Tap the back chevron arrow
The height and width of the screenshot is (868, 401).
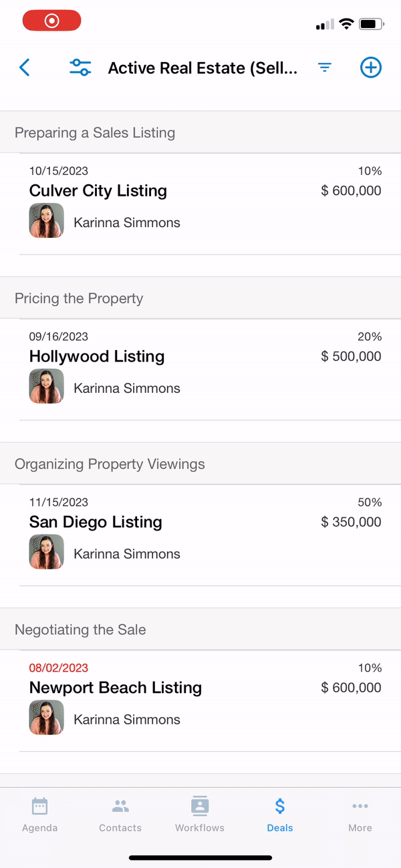(x=25, y=67)
